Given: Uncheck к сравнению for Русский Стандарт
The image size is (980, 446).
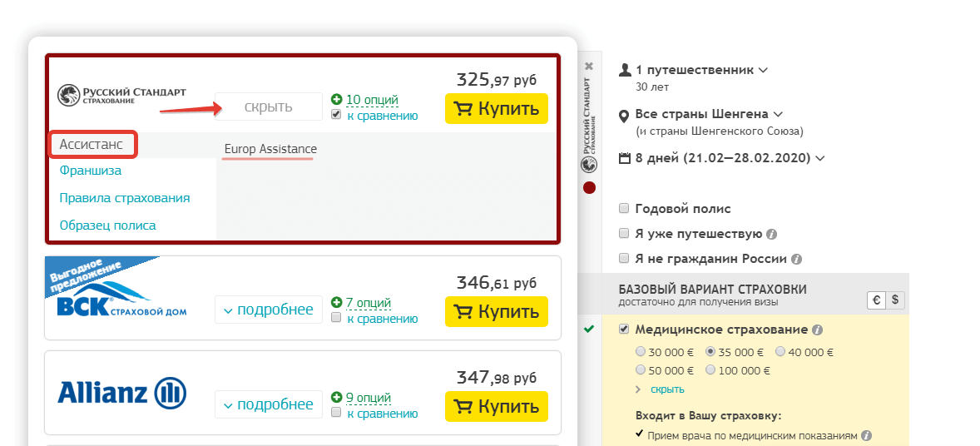Looking at the screenshot, I should (x=336, y=115).
